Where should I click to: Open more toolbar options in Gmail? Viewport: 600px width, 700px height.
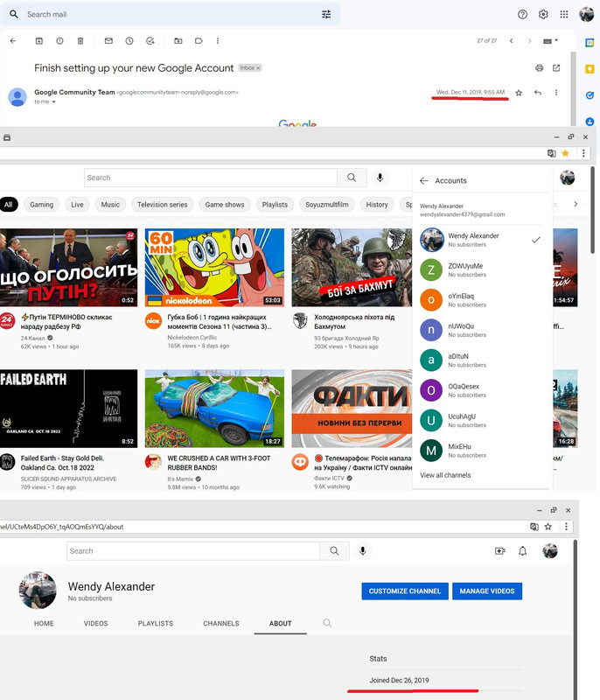(218, 40)
